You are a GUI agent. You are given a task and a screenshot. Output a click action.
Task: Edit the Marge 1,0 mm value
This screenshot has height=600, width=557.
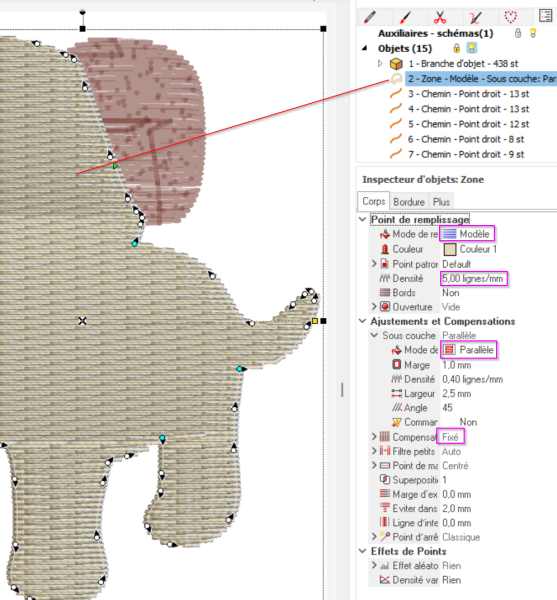[457, 365]
